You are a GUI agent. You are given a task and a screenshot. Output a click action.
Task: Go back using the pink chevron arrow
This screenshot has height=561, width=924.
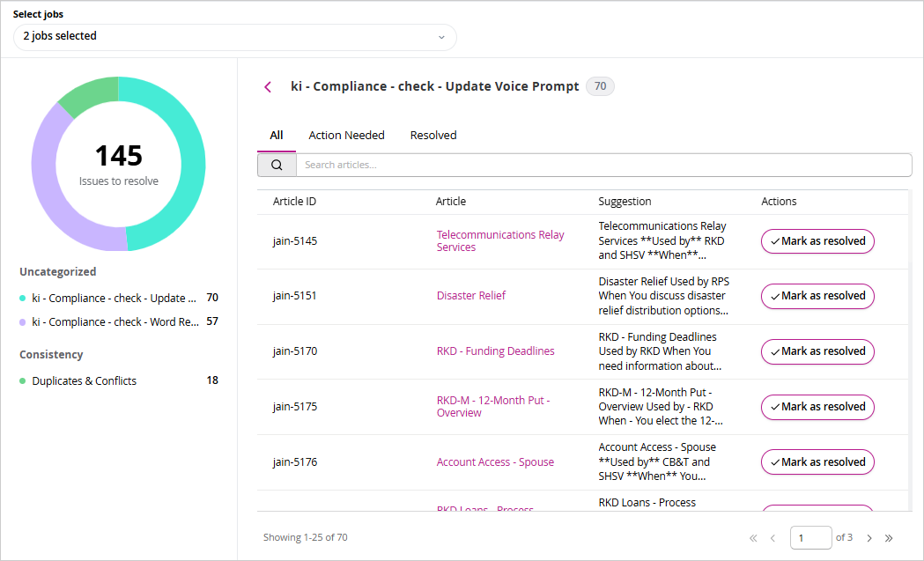coord(268,87)
